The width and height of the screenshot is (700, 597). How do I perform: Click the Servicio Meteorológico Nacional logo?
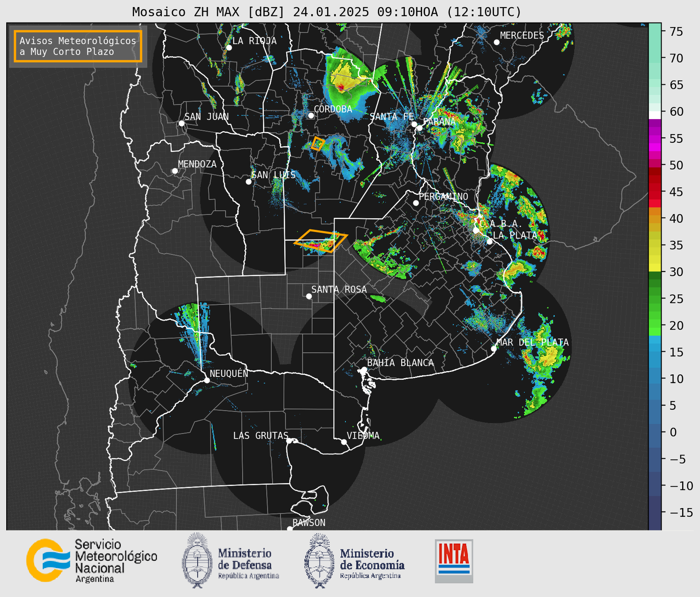92,560
